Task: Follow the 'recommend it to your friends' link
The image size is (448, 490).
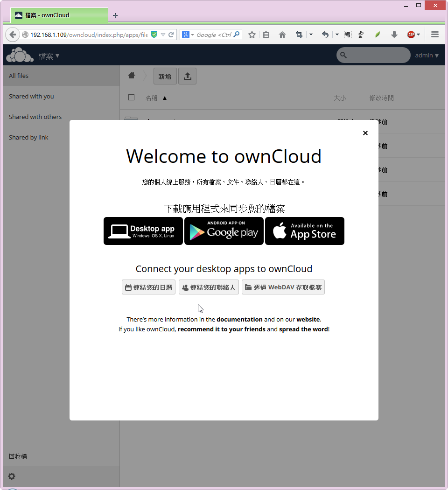Action: [x=222, y=329]
